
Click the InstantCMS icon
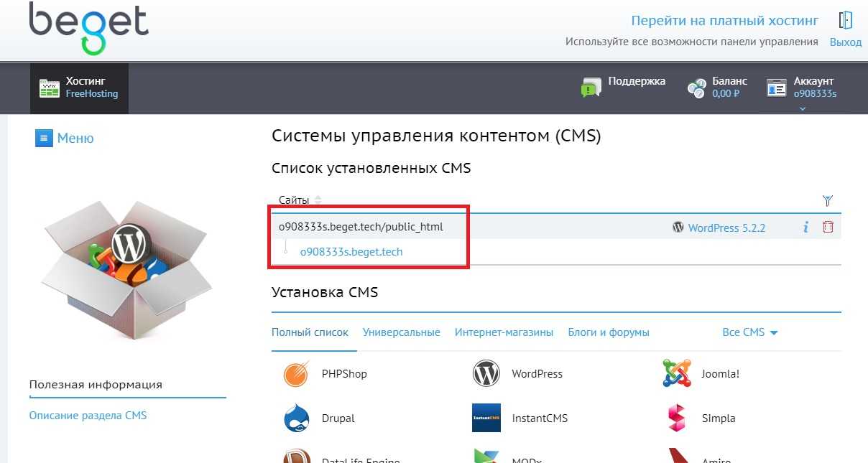pyautogui.click(x=486, y=418)
